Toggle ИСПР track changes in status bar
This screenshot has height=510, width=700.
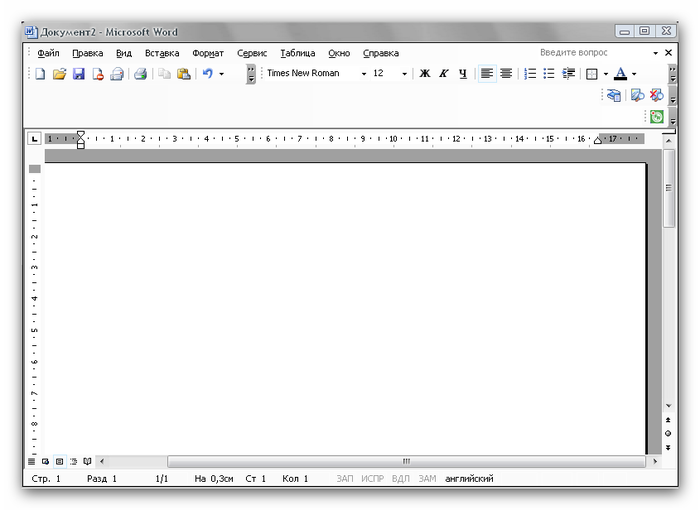click(x=372, y=479)
